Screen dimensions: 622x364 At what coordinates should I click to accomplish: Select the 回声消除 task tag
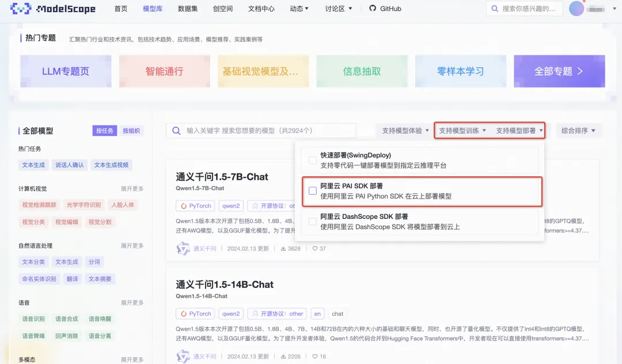pos(67,336)
